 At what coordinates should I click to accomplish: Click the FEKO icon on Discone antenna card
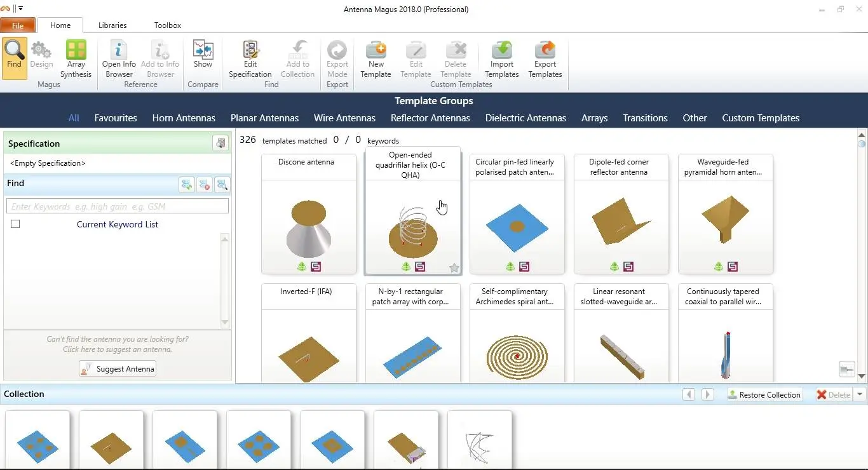tap(302, 267)
